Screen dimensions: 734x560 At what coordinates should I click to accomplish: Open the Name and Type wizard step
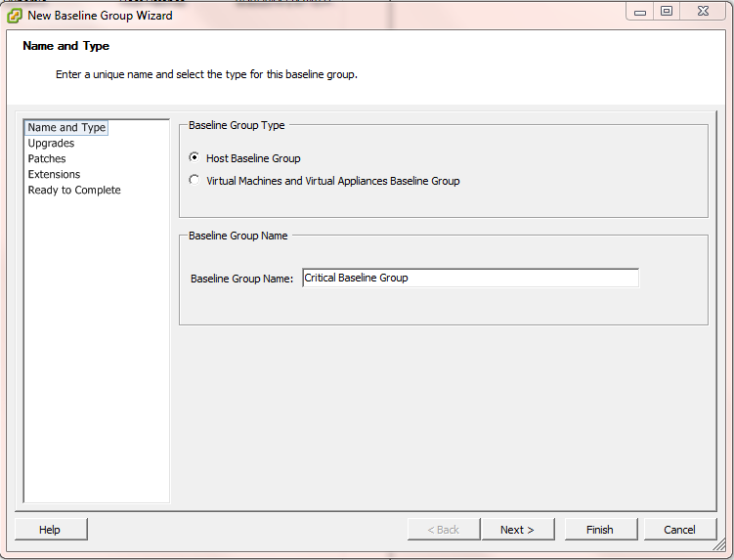coord(66,127)
